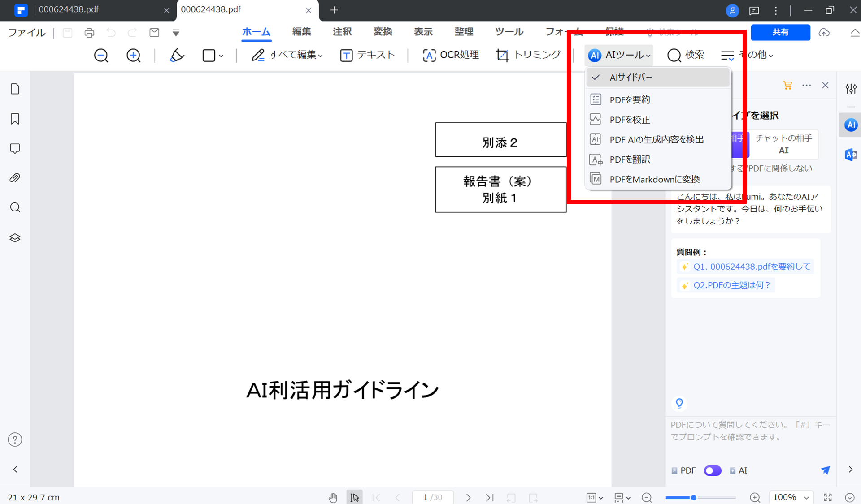Click the zoom in magnifier icon

(x=133, y=55)
